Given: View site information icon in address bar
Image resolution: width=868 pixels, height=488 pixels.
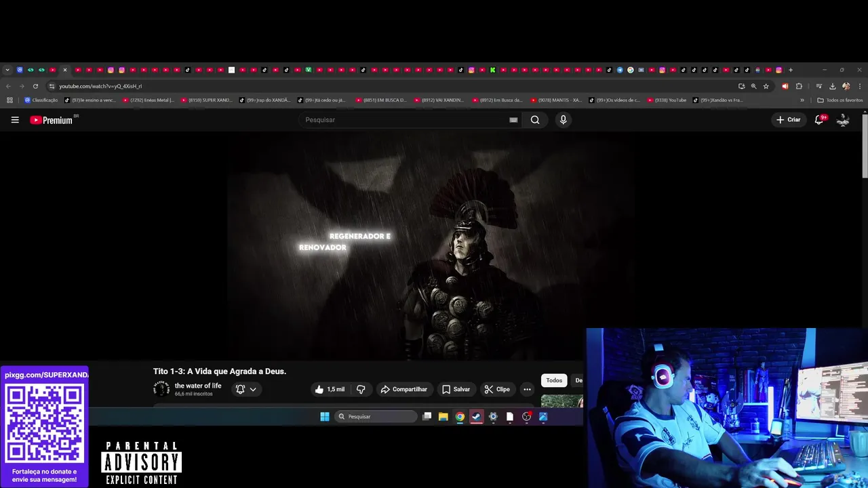Looking at the screenshot, I should [x=52, y=86].
